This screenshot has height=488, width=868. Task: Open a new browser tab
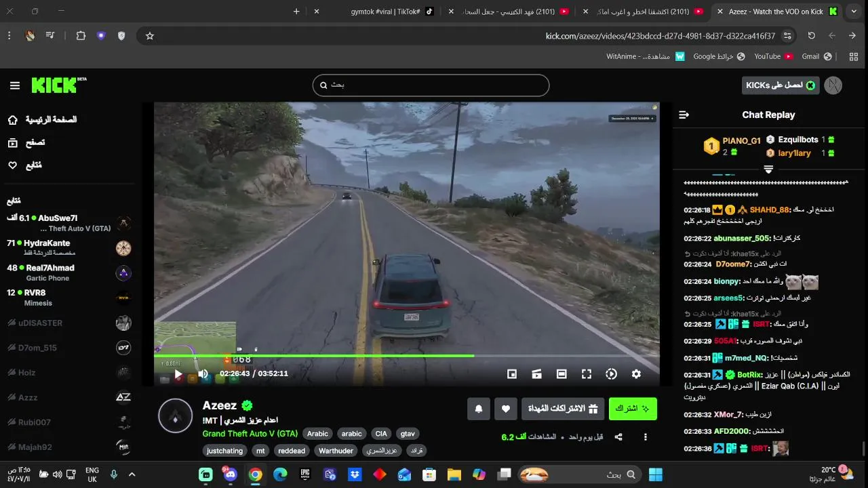tap(296, 12)
